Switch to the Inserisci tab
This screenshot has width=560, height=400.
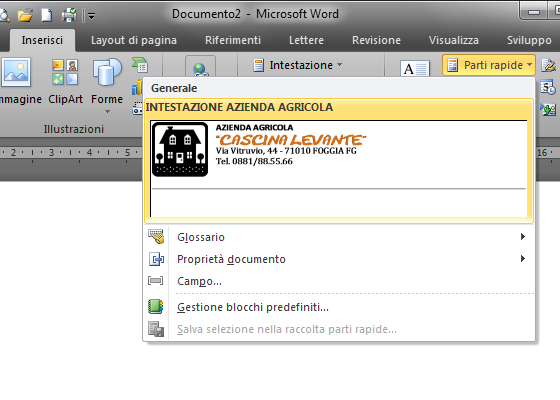coord(42,40)
